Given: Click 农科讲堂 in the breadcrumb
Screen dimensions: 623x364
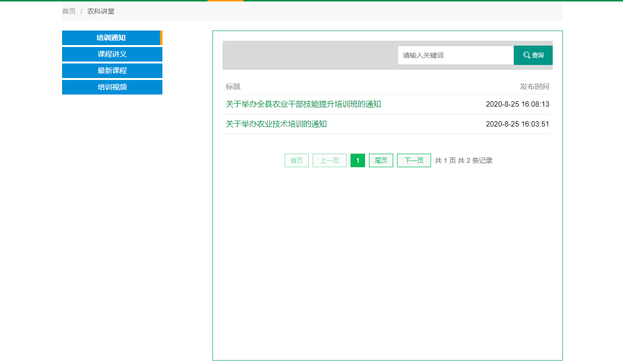Looking at the screenshot, I should click(x=101, y=11).
